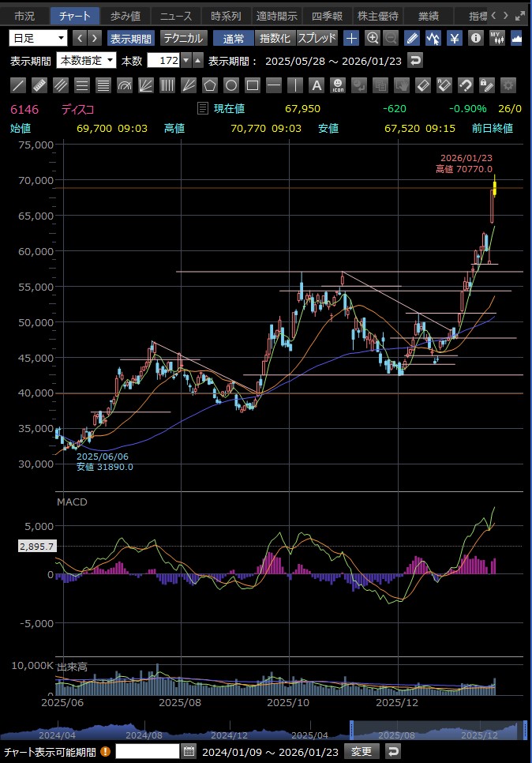Activate the crosshair cursor icon

(351, 38)
